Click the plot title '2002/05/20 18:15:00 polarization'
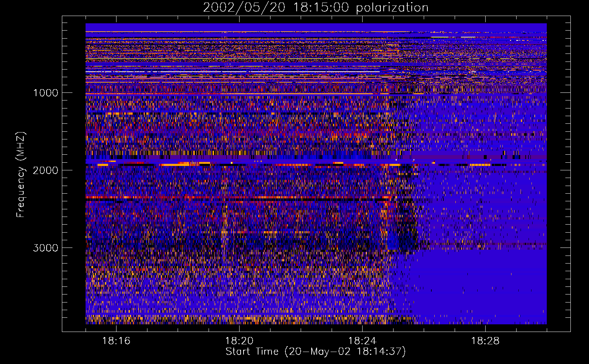The width and height of the screenshot is (589, 364). tap(316, 8)
